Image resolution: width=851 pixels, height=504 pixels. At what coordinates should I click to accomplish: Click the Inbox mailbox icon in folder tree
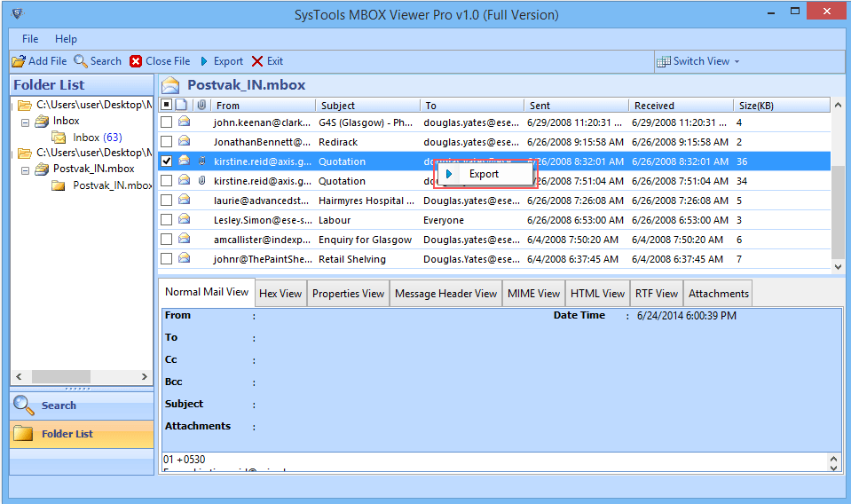42,122
